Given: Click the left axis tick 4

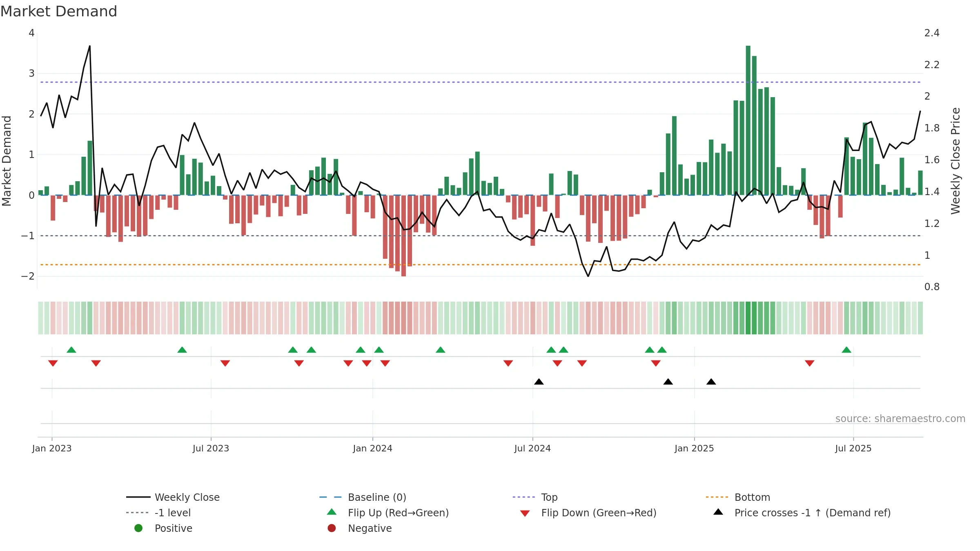Looking at the screenshot, I should (x=31, y=33).
